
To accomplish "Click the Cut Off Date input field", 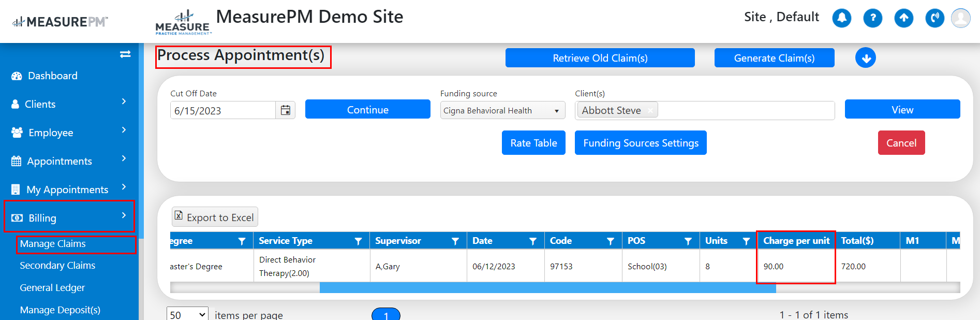I will pos(223,110).
